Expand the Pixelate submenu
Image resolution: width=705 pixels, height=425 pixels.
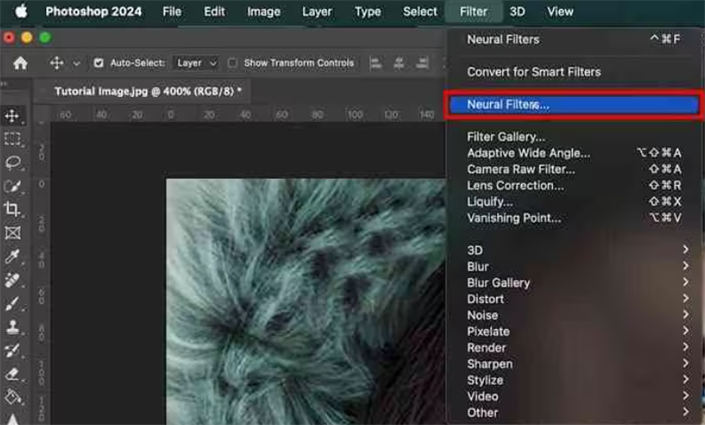pos(574,331)
